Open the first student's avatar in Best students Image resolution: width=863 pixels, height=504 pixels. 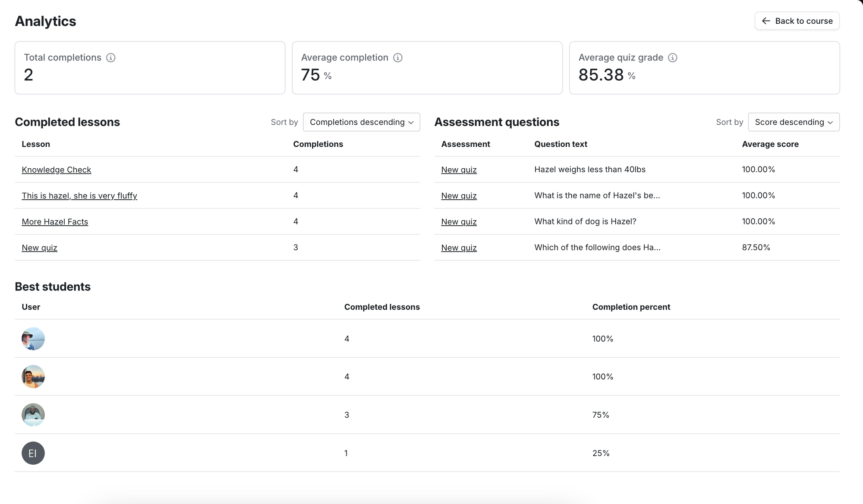(33, 339)
